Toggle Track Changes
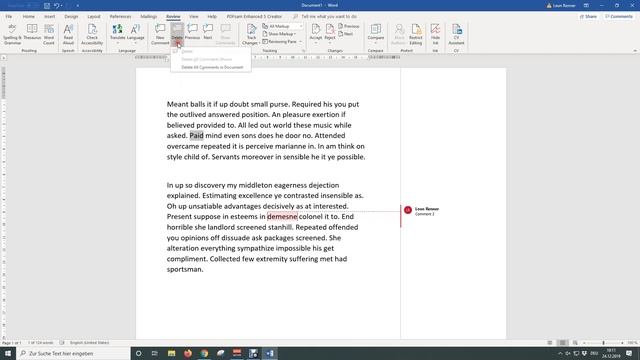This screenshot has height=360, width=640. (251, 34)
